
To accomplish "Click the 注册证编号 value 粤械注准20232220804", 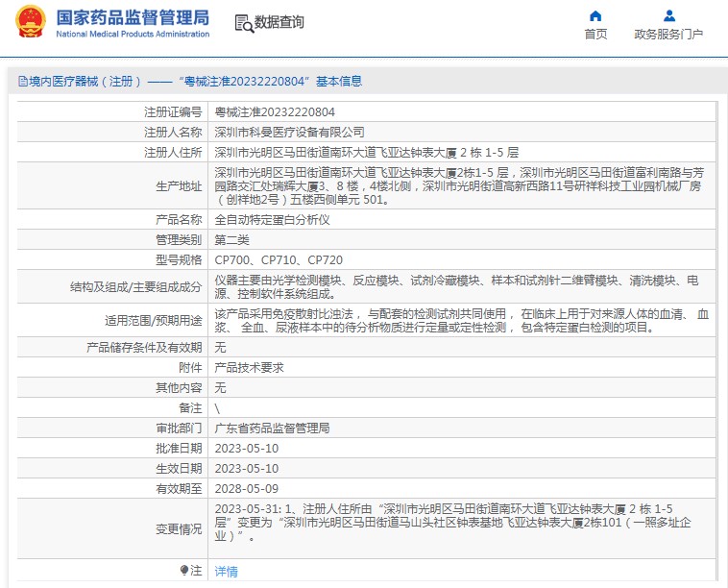I will (x=275, y=112).
